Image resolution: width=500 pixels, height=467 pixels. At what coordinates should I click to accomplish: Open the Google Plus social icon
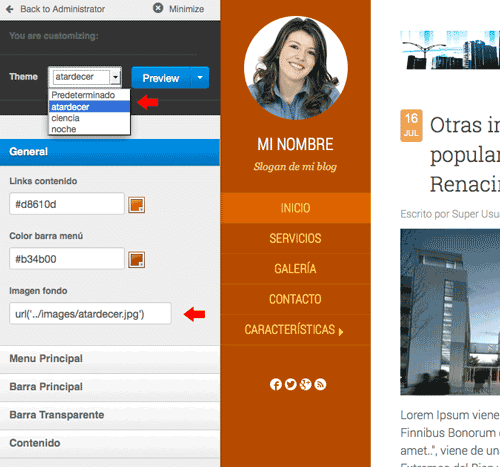(305, 384)
